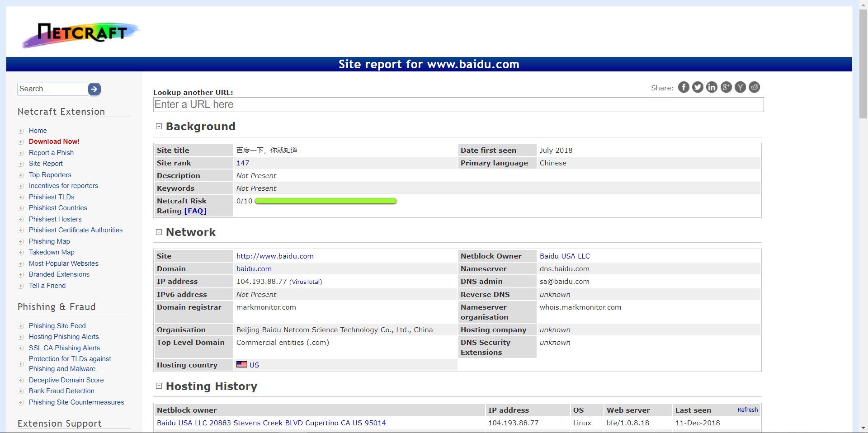
Task: Click the US flag icon
Action: pos(241,364)
